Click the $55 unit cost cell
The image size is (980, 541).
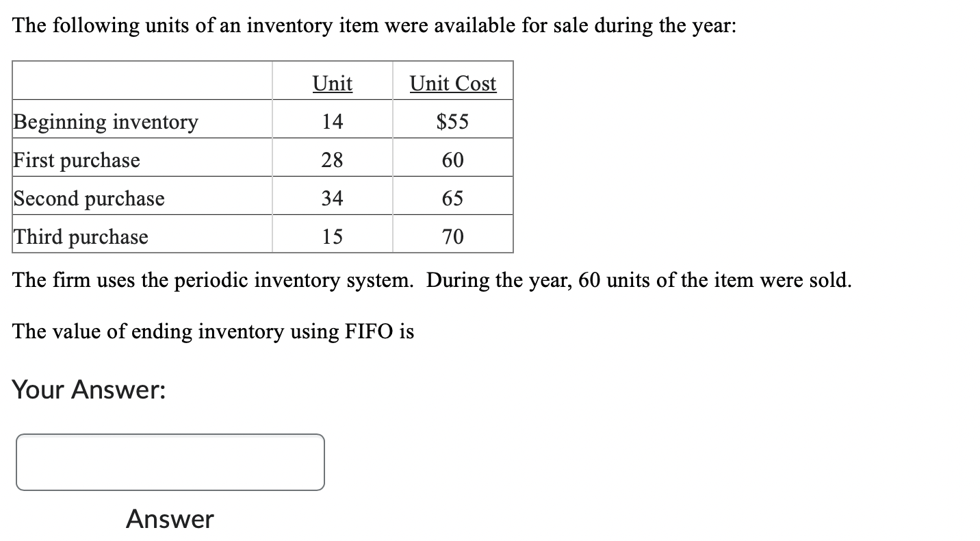click(x=453, y=122)
